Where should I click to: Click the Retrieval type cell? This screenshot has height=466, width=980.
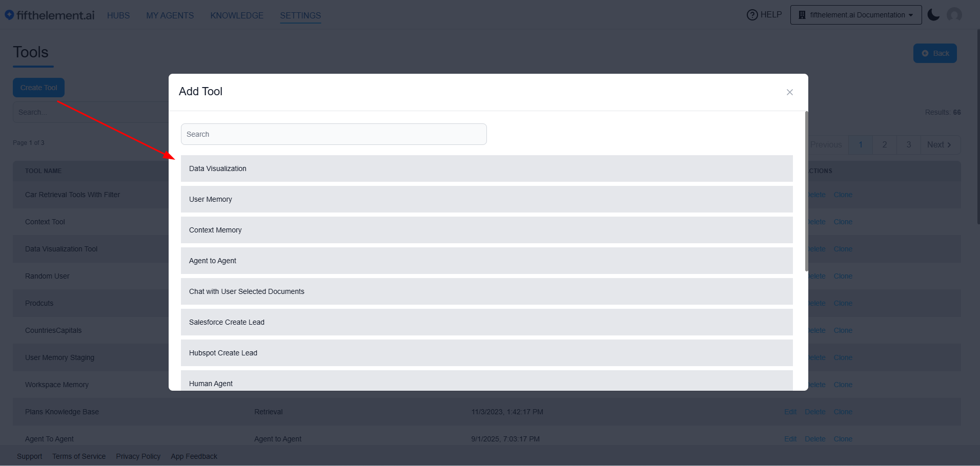coord(269,412)
